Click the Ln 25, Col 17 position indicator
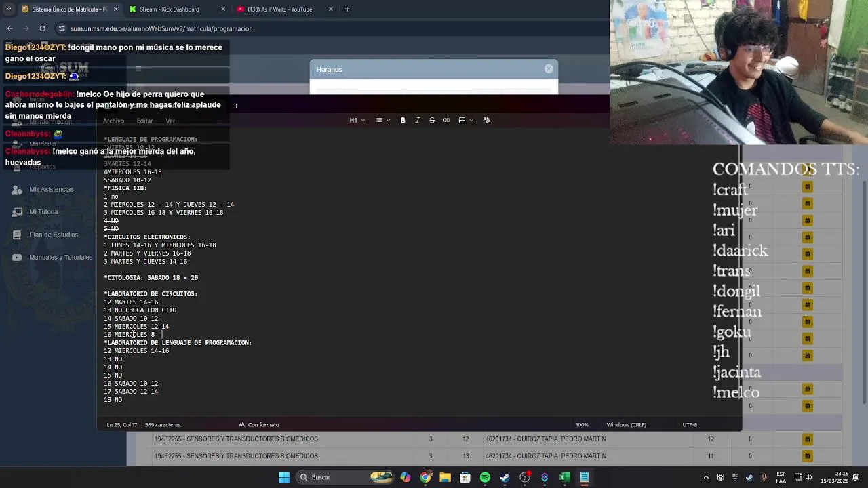The width and height of the screenshot is (868, 488). pos(121,425)
